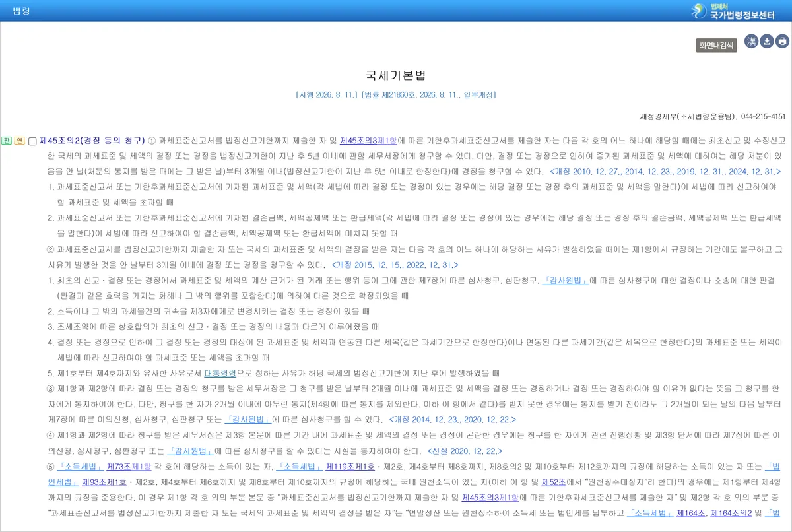792x532 pixels.
Task: Tick the checkbox next to 제45조의2
Action: 32,141
